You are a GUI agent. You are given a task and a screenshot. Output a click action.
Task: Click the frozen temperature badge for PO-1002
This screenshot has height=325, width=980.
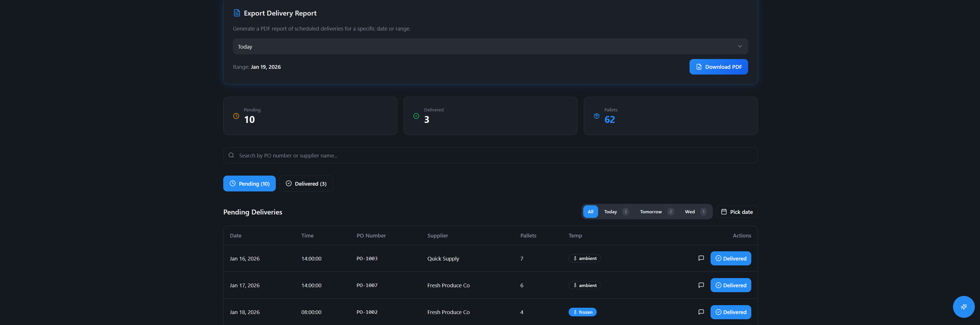(582, 312)
